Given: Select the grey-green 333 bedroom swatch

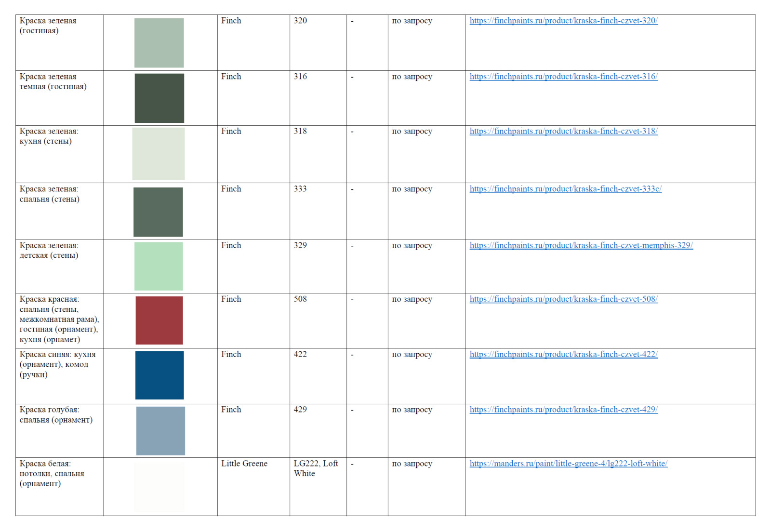Looking at the screenshot, I should click(158, 212).
